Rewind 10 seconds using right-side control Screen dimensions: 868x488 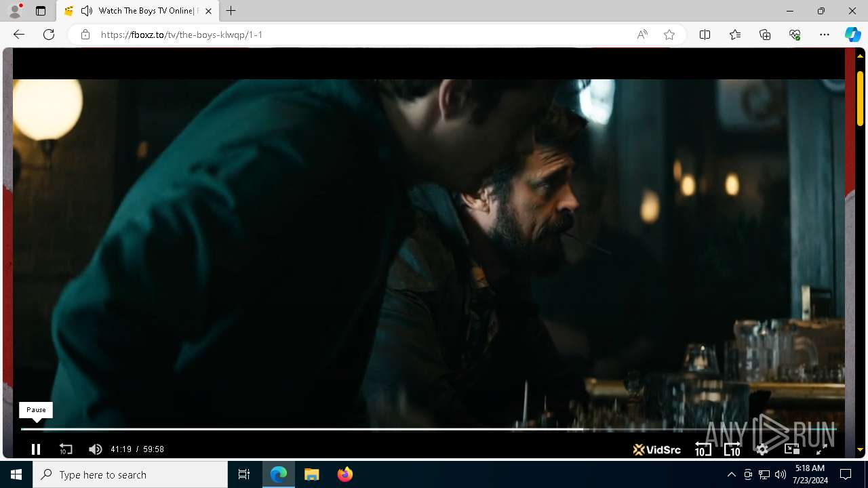point(703,449)
